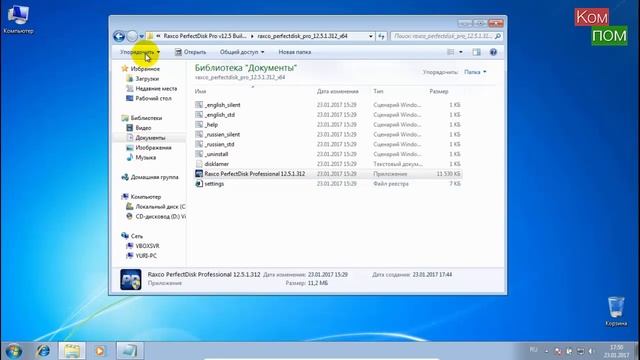Select Избранное in navigation pane
The width and height of the screenshot is (640, 360).
[141, 69]
